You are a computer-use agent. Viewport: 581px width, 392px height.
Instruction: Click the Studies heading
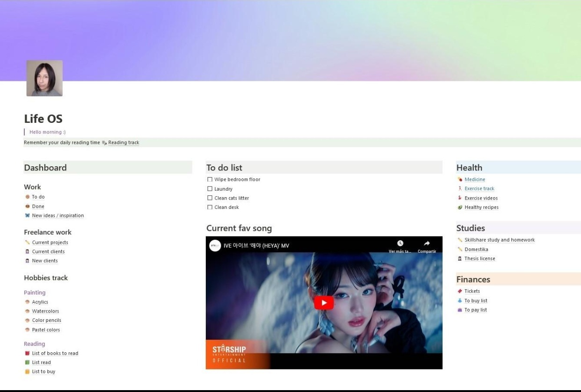coord(471,228)
